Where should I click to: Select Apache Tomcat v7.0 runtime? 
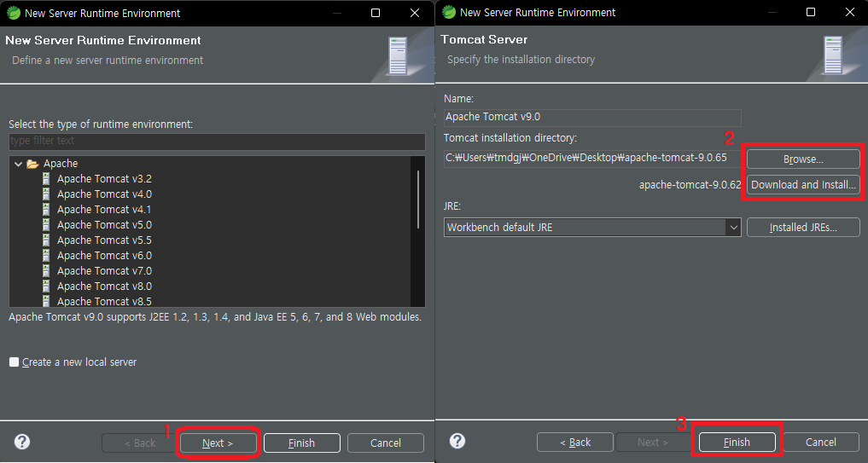coord(104,270)
